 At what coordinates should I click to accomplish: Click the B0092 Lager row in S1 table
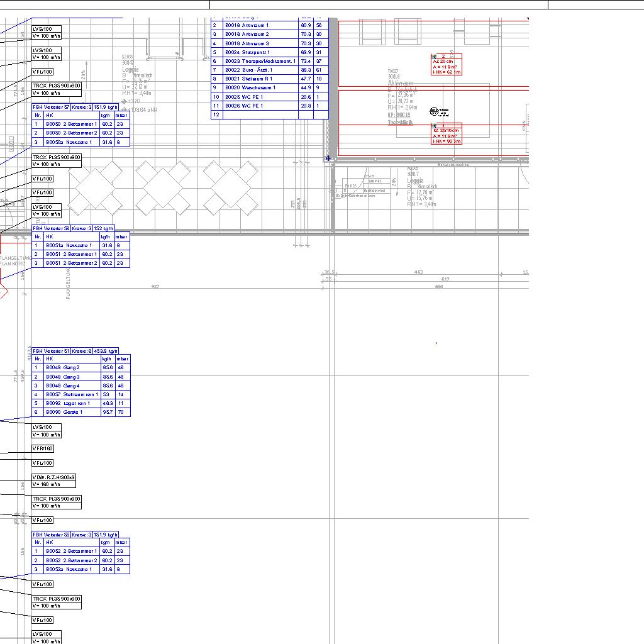[71, 403]
